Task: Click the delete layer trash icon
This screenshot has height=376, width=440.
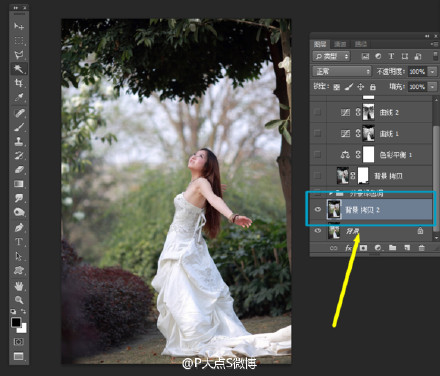Action: [421, 248]
